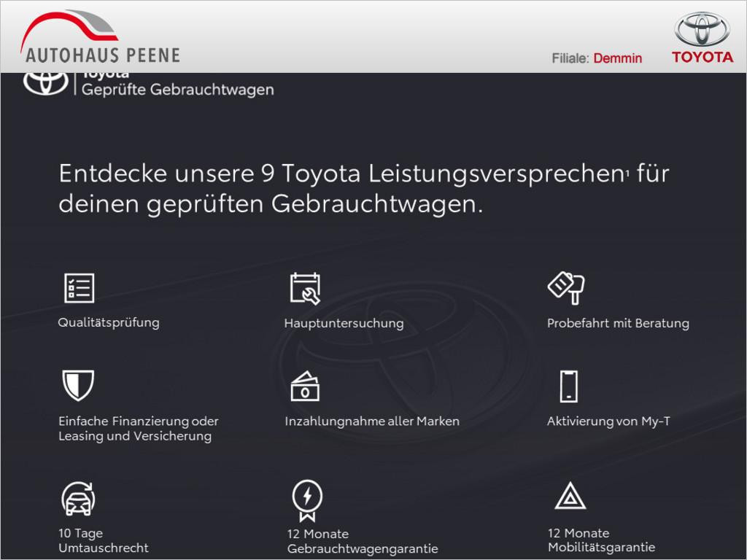Click the Qualitätsprüfung text label
This screenshot has width=747, height=560.
click(x=109, y=322)
